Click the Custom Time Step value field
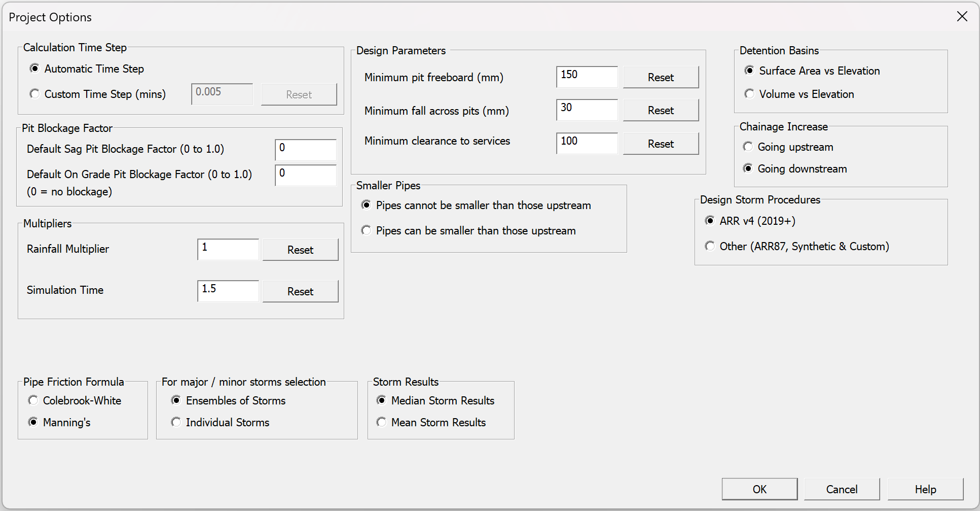This screenshot has height=511, width=980. coord(222,94)
